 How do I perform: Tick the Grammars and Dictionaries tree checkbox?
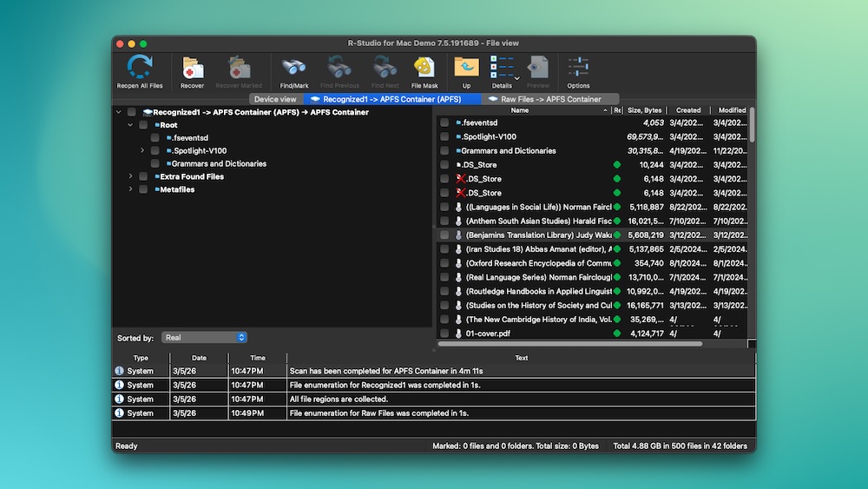point(155,163)
